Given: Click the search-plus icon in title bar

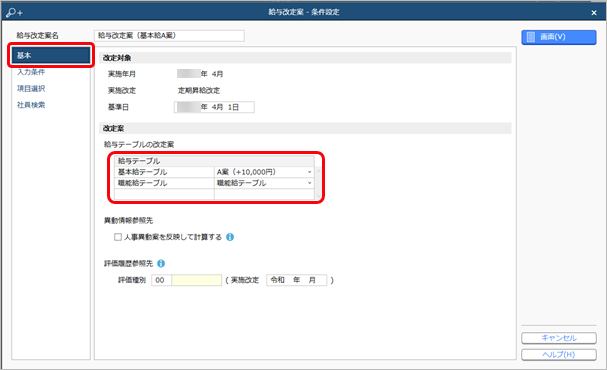Looking at the screenshot, I should tap(14, 12).
